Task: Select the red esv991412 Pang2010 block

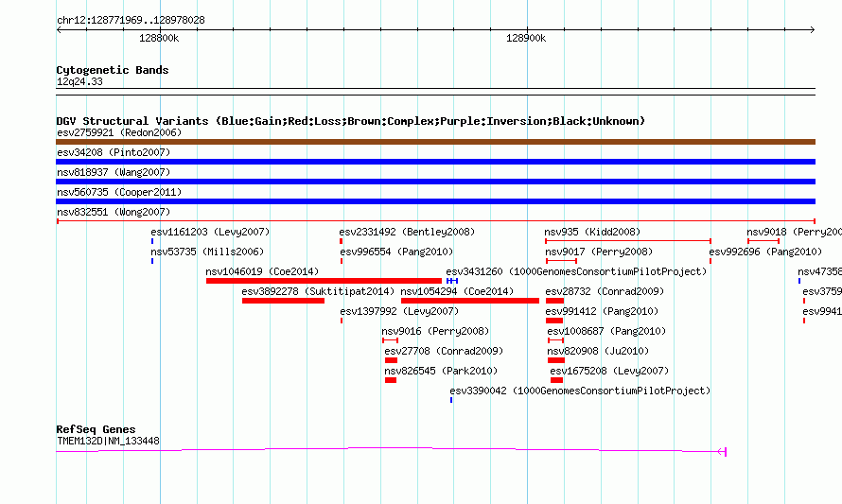Action: tap(554, 321)
